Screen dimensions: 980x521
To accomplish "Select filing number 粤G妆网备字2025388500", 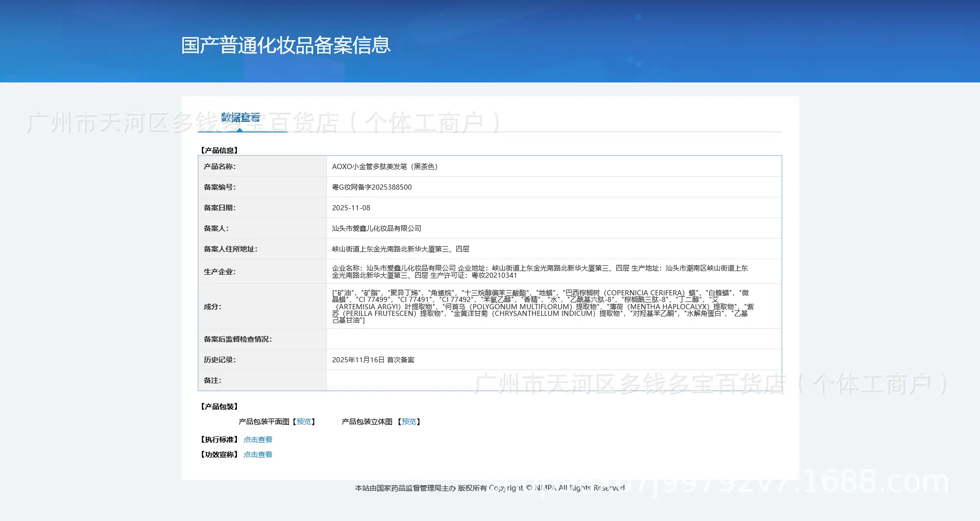I will pyautogui.click(x=372, y=187).
